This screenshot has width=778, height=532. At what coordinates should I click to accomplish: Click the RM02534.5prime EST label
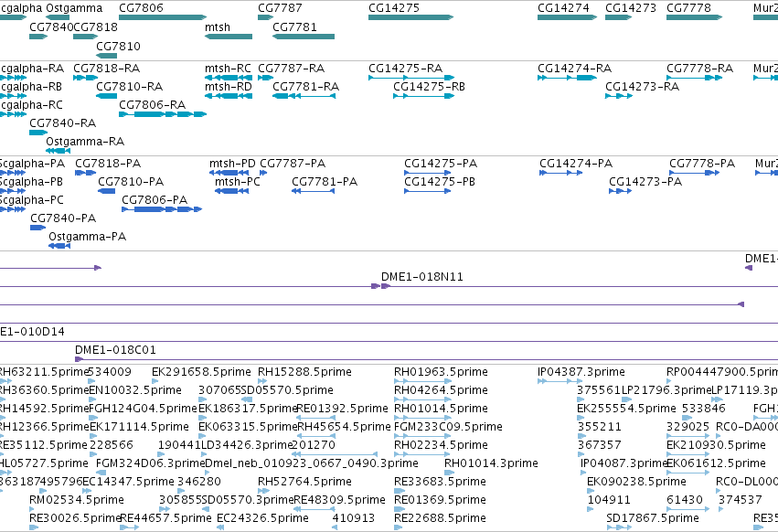point(77,500)
